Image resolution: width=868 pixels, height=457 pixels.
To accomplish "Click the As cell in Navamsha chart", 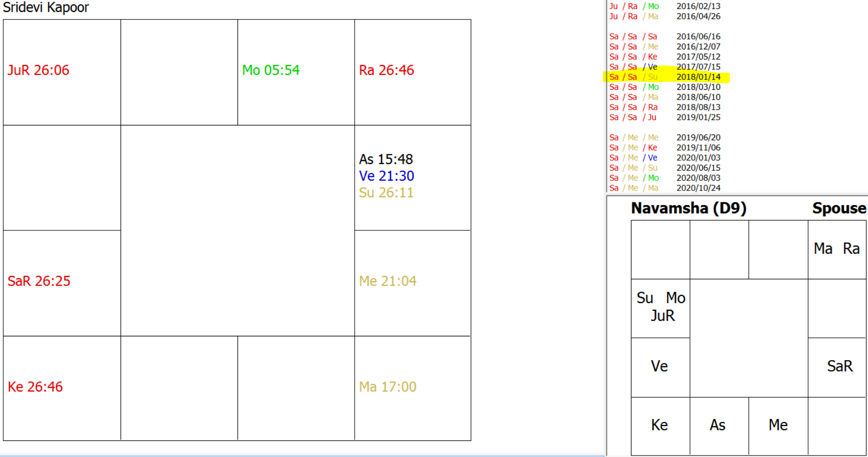I will point(717,425).
